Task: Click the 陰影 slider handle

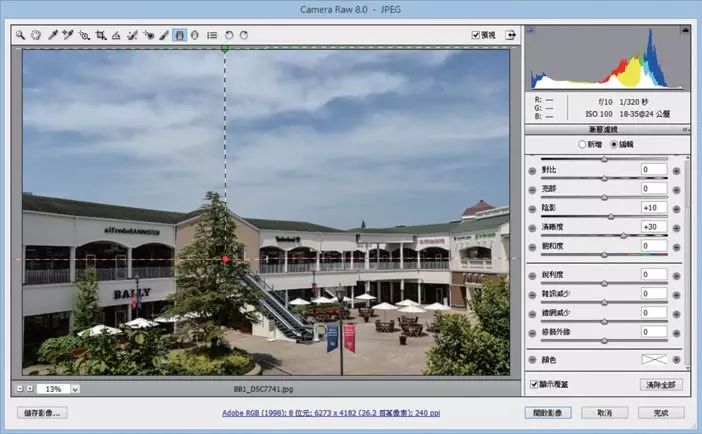Action: click(x=611, y=217)
